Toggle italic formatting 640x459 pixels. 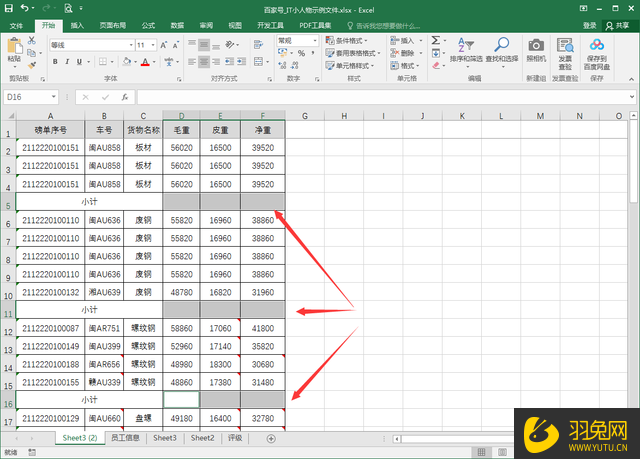[x=67, y=62]
